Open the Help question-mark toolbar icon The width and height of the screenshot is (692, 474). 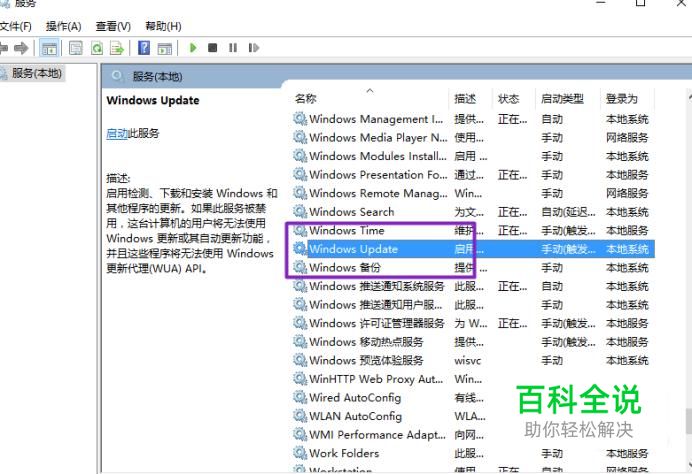click(x=144, y=48)
